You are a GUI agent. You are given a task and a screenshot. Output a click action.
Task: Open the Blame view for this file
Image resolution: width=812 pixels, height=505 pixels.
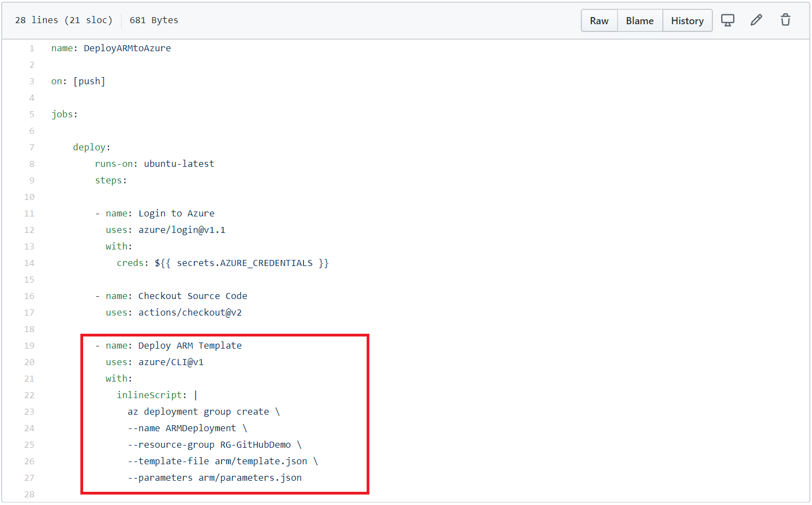click(640, 20)
